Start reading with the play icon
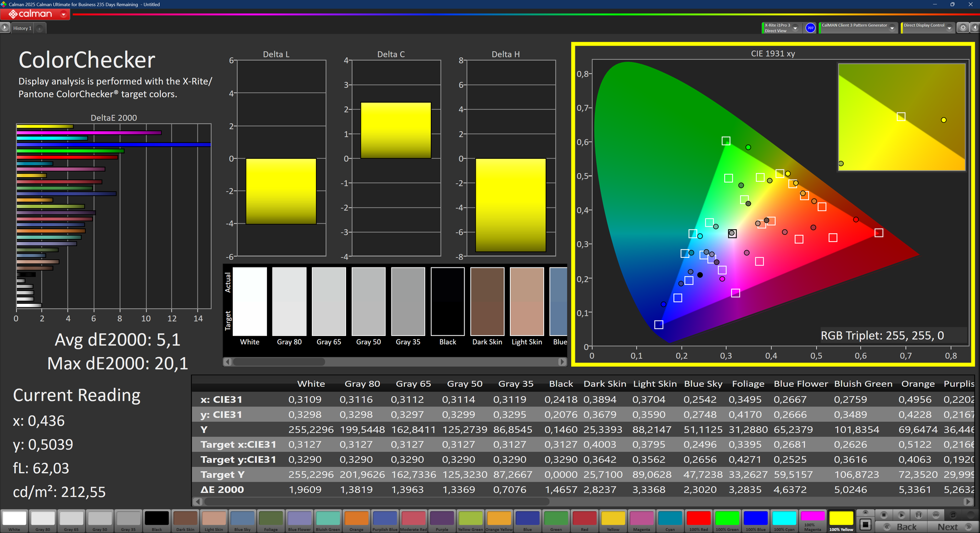Viewport: 980px width, 533px height. (901, 515)
